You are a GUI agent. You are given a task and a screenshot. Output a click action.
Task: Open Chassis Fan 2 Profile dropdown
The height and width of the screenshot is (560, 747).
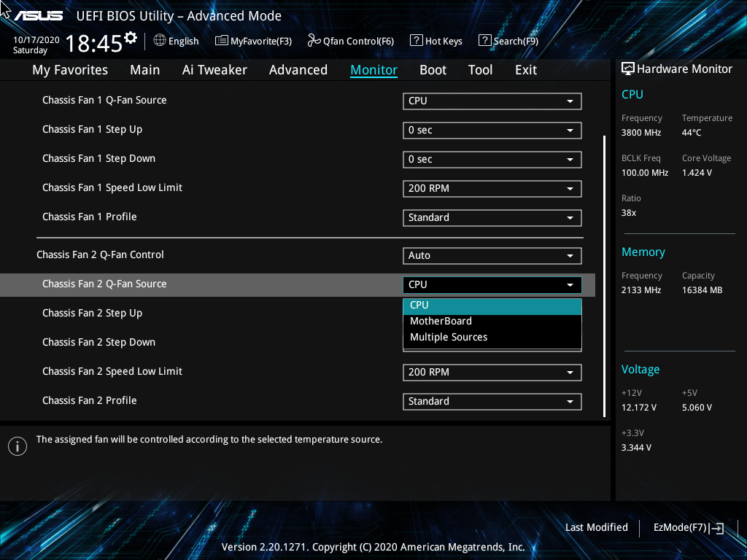coord(492,402)
